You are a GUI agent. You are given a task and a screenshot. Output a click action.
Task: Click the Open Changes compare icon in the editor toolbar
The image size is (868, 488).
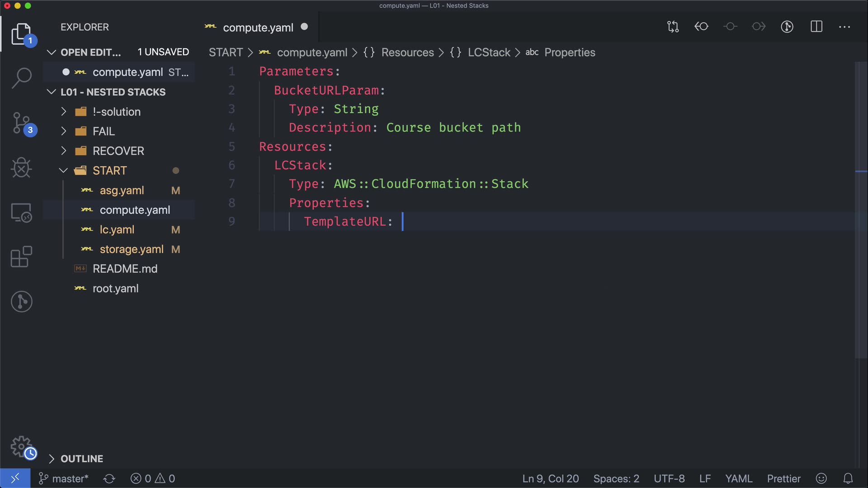(673, 27)
